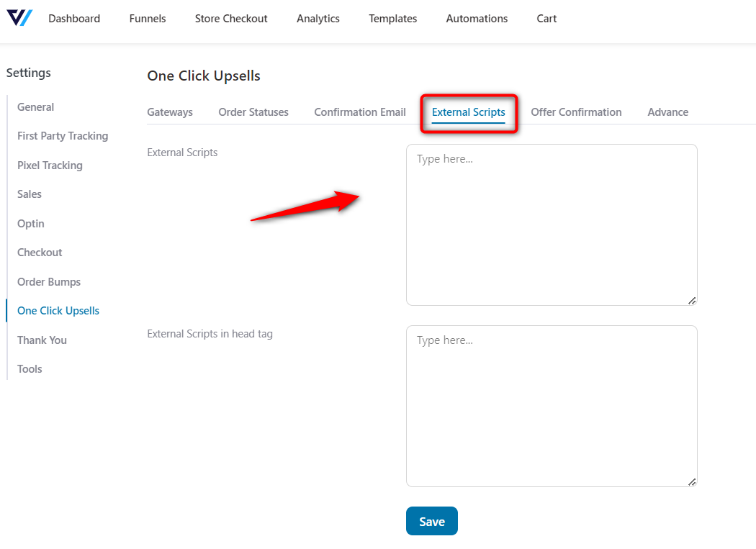
Task: Switch to the Gateways tab
Action: [170, 112]
